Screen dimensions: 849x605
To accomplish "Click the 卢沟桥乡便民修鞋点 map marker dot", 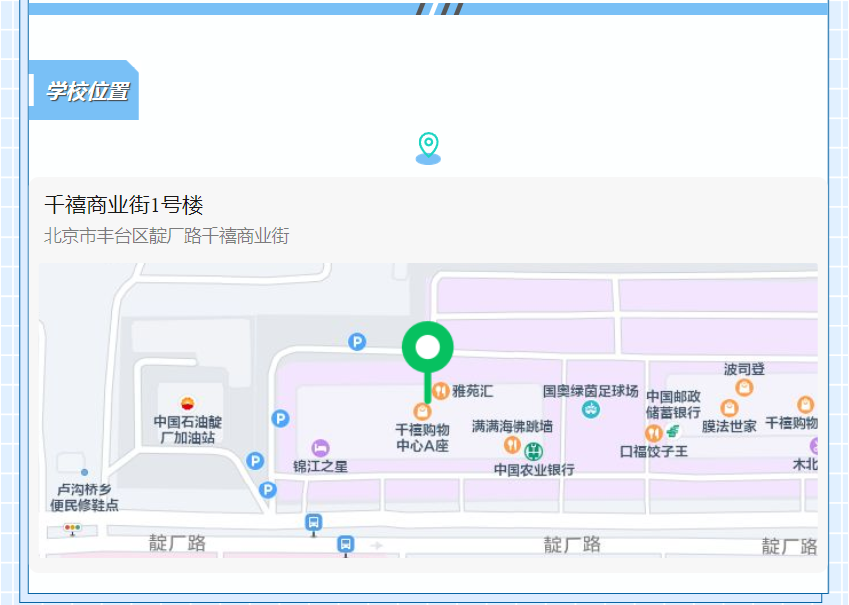I will (84, 472).
